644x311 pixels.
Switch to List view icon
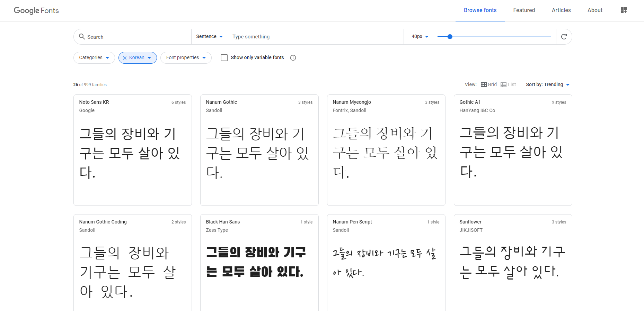click(x=503, y=84)
